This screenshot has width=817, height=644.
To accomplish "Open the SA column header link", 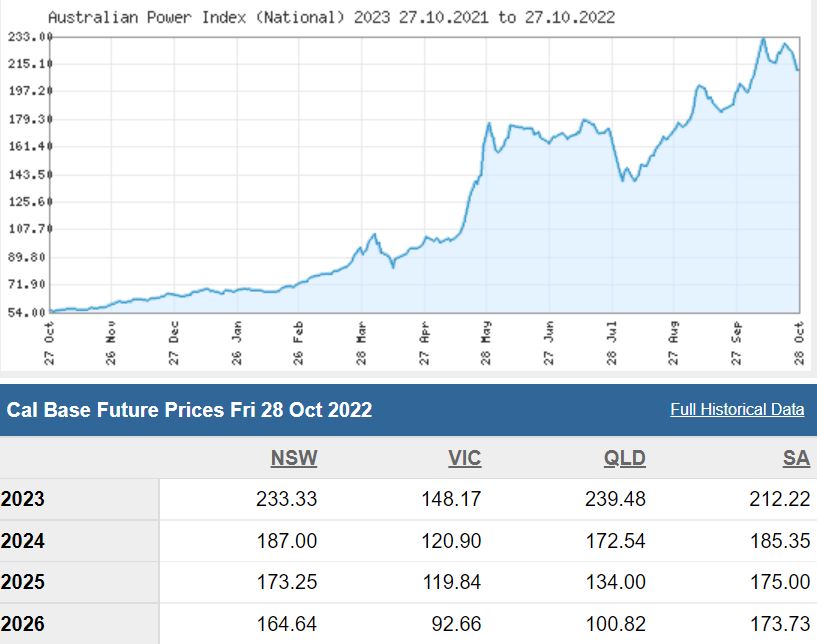I will click(x=796, y=459).
